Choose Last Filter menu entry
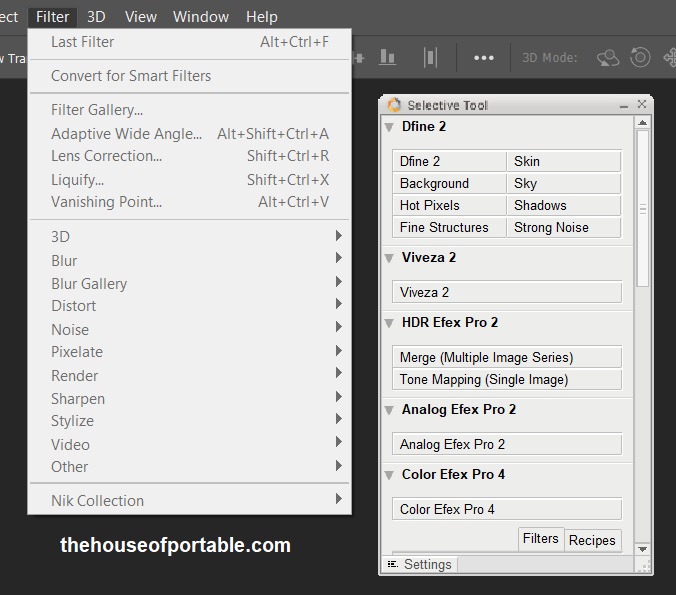The image size is (676, 595). (190, 42)
